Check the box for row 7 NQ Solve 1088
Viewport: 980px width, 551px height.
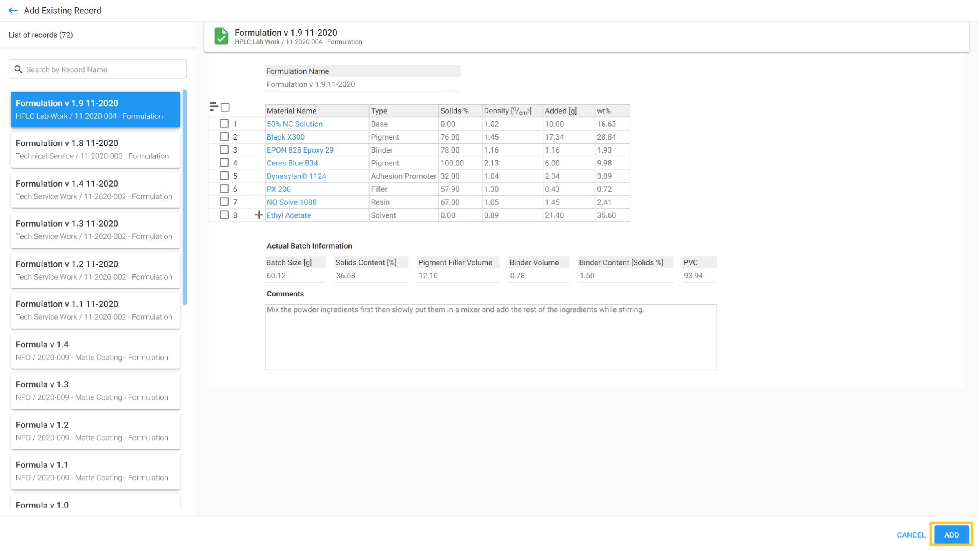pyautogui.click(x=224, y=202)
